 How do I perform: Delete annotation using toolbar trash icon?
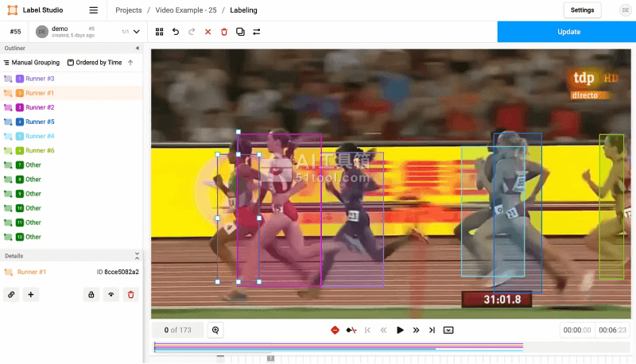224,32
